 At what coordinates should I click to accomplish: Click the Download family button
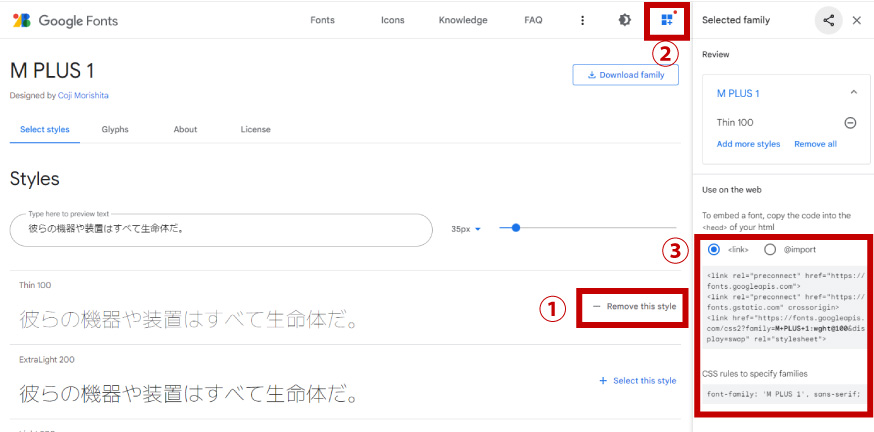625,75
